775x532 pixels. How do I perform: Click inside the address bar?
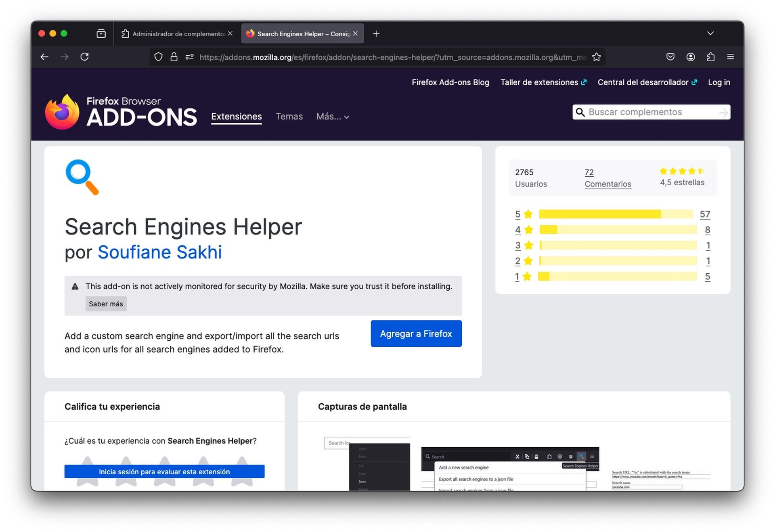[x=363, y=57]
